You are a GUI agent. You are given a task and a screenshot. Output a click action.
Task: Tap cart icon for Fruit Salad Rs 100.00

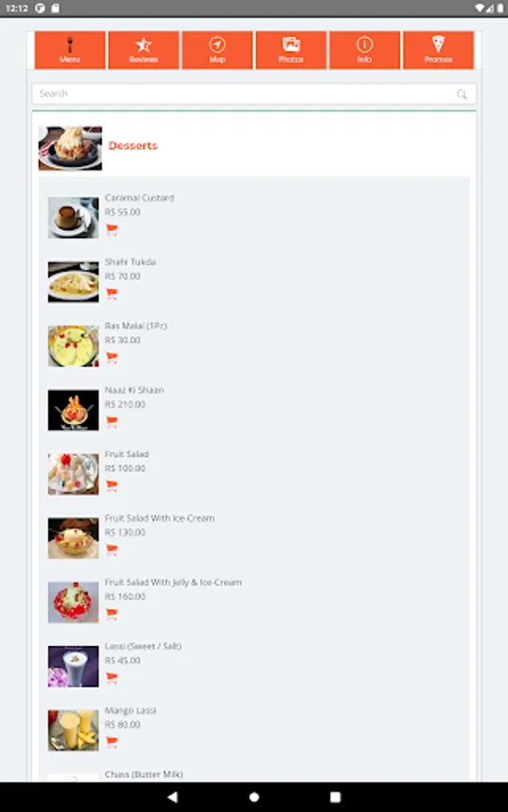pyautogui.click(x=112, y=485)
